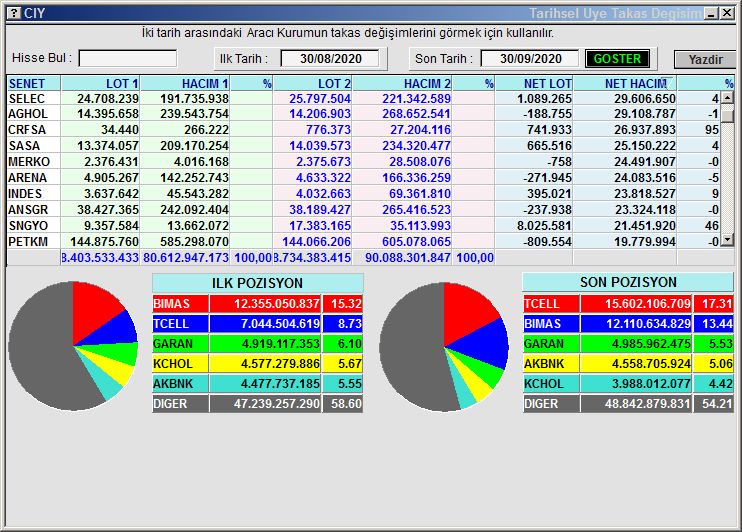This screenshot has height=532, width=742.
Task: Select the AGHOL row
Action: 363,114
